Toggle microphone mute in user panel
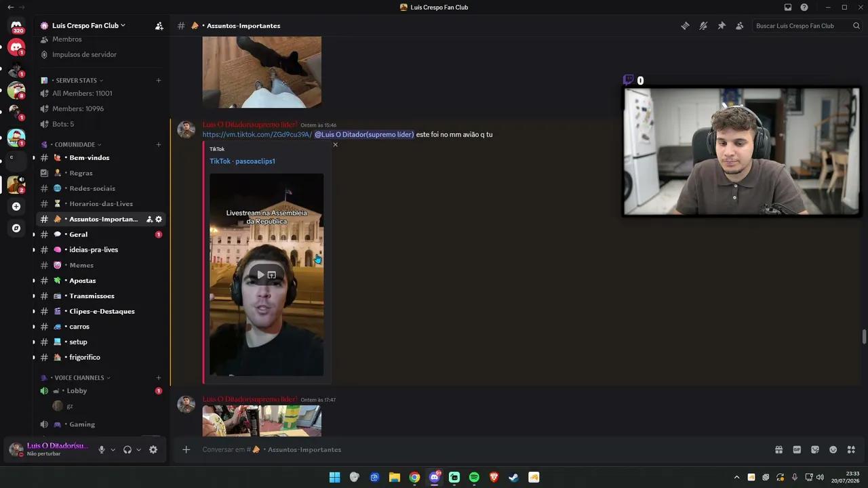The height and width of the screenshot is (488, 868). coord(102,449)
